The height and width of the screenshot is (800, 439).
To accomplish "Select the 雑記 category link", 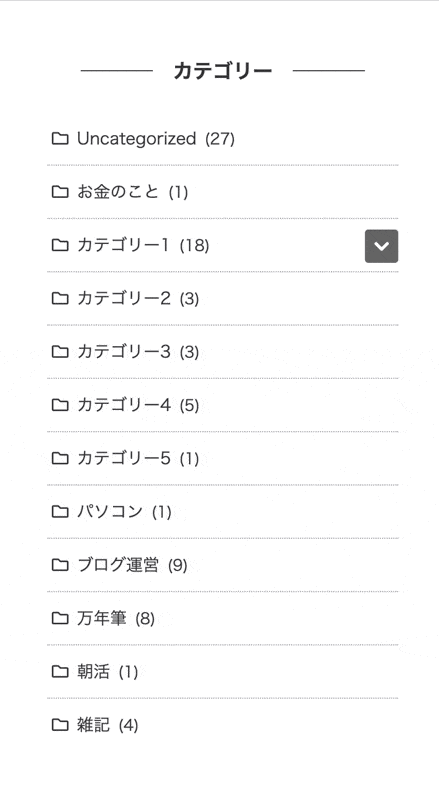I will tap(107, 725).
